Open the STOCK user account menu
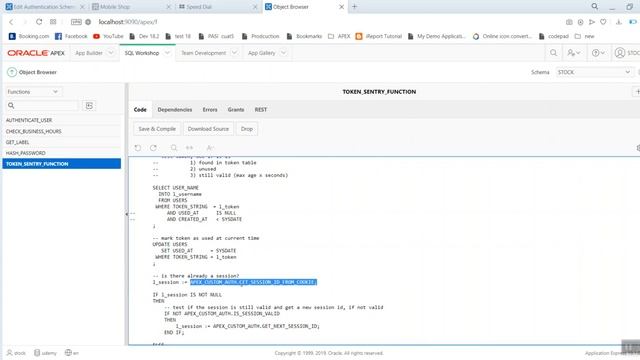 627,53
